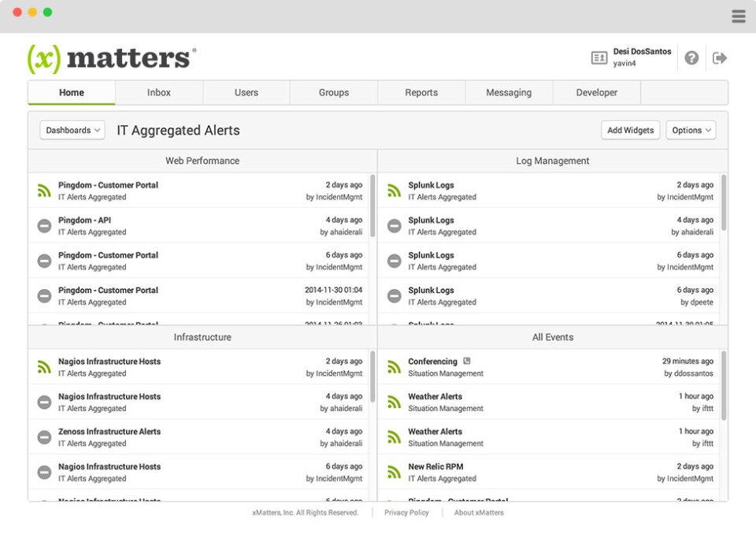Open the Developer tab
This screenshot has width=756, height=538.
596,93
